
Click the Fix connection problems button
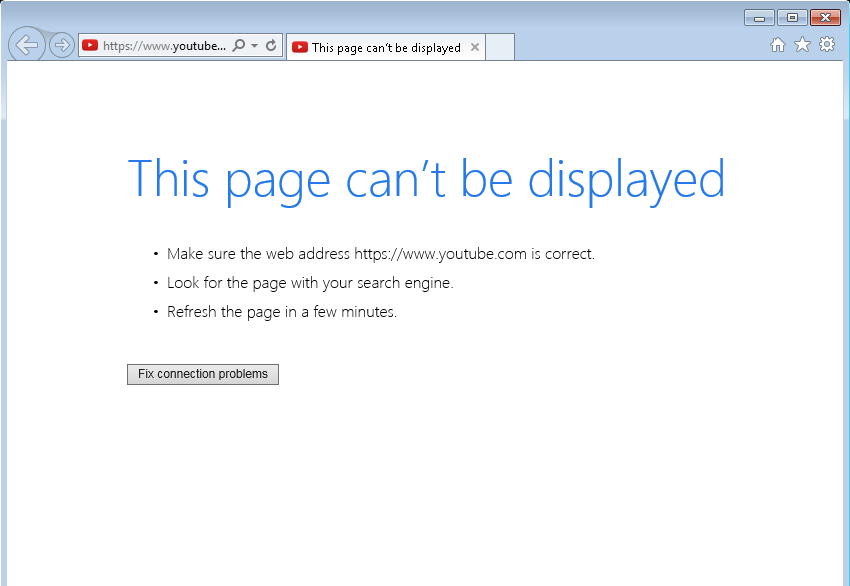(x=203, y=374)
